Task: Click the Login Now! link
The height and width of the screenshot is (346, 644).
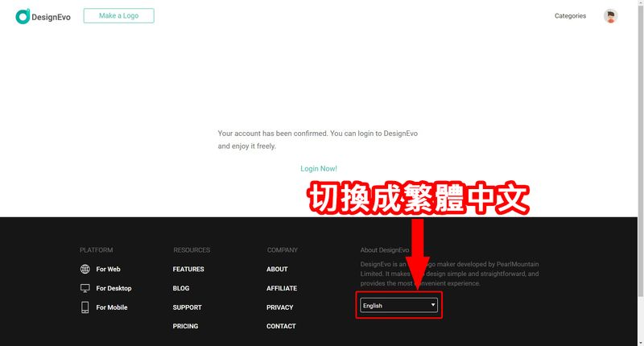Action: click(319, 169)
